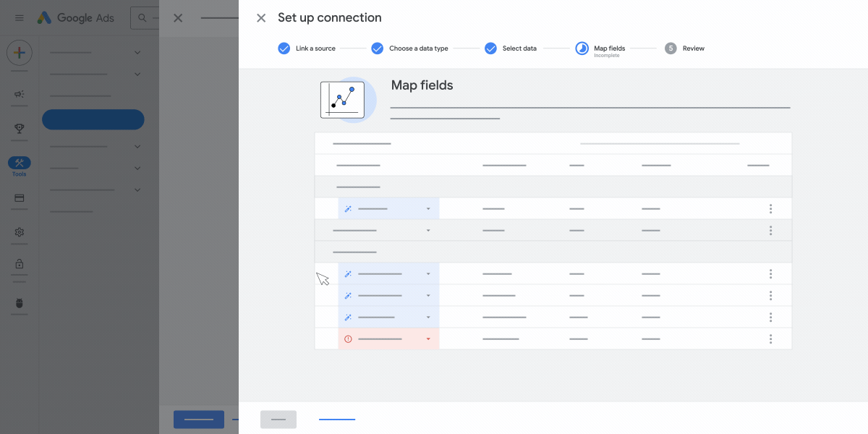Open Goals via the trophy icon
868x434 pixels.
point(20,129)
